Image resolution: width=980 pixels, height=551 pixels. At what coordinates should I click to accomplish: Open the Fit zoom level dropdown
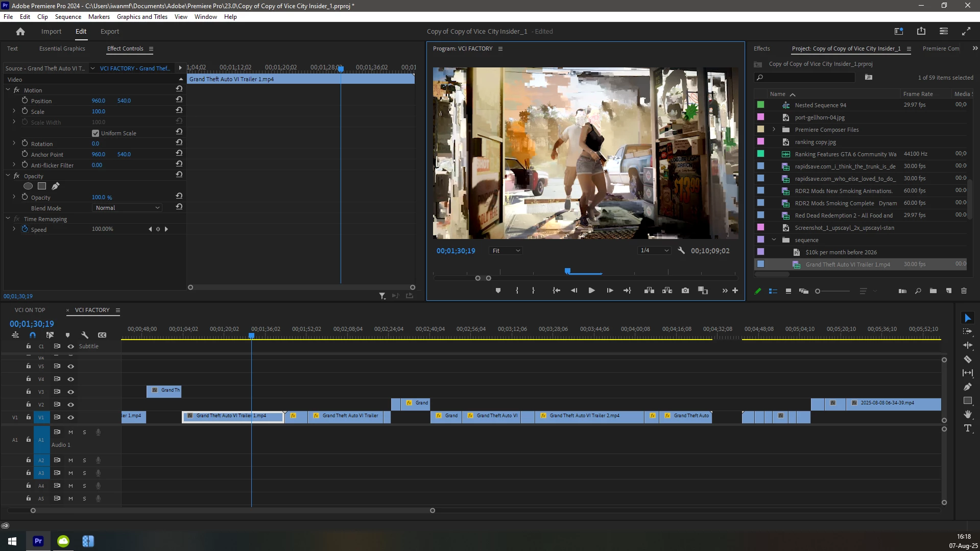pos(506,251)
